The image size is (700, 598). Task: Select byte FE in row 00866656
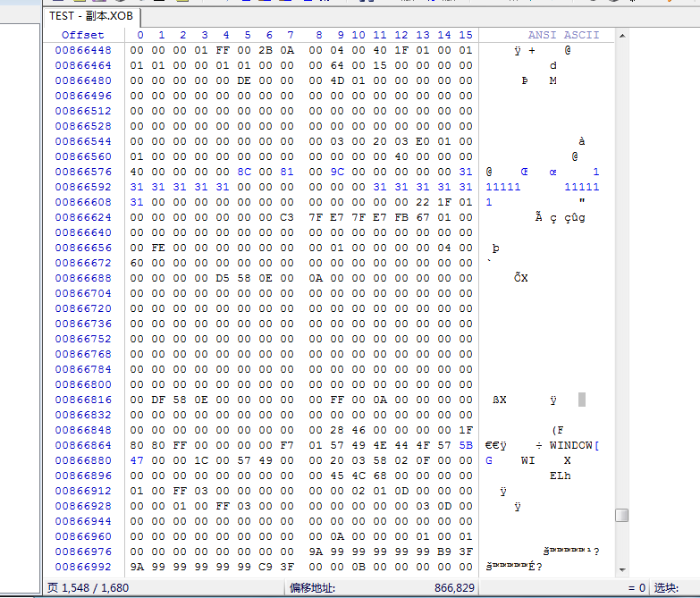pos(157,248)
